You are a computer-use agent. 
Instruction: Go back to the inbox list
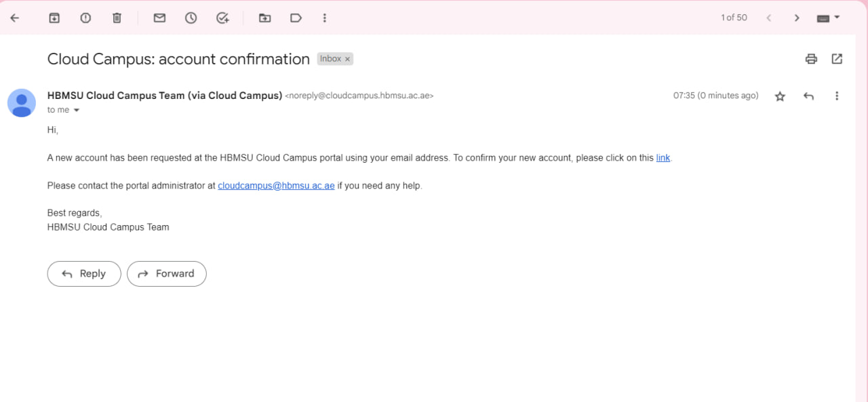(x=15, y=18)
